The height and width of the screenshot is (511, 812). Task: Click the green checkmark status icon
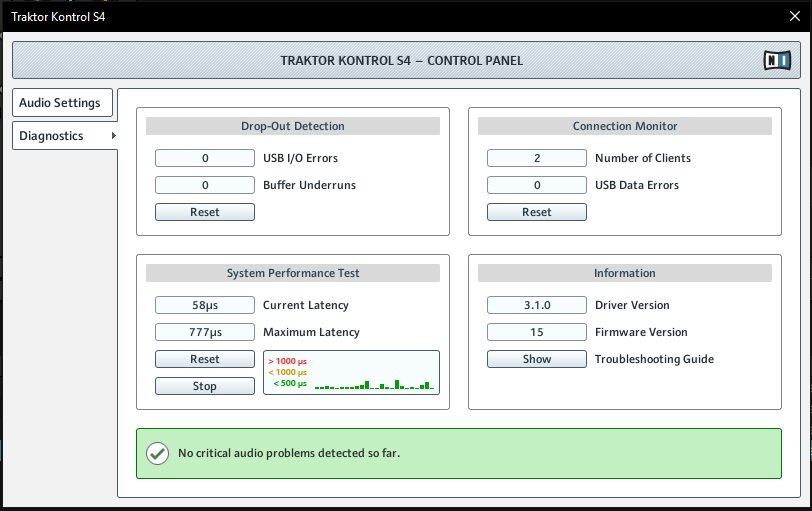click(x=157, y=454)
